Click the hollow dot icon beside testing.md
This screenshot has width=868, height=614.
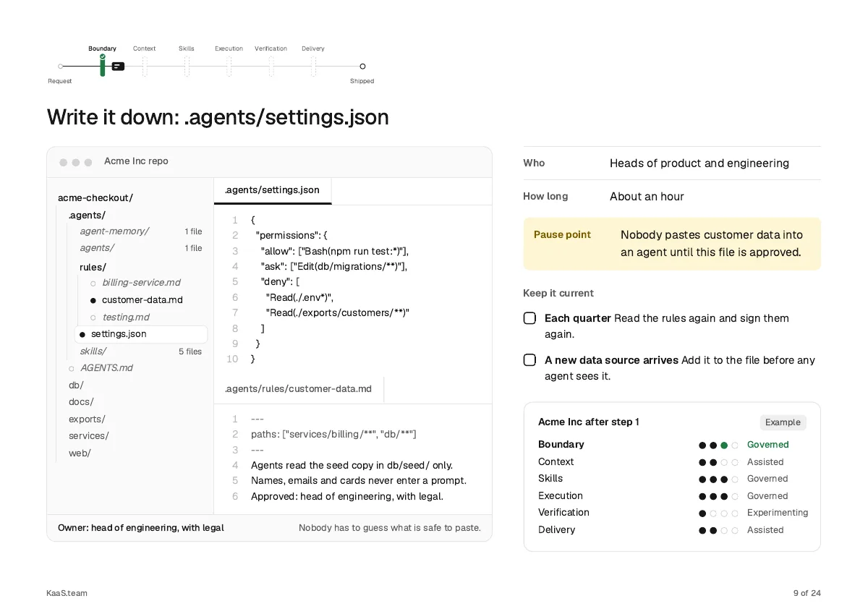tap(93, 317)
